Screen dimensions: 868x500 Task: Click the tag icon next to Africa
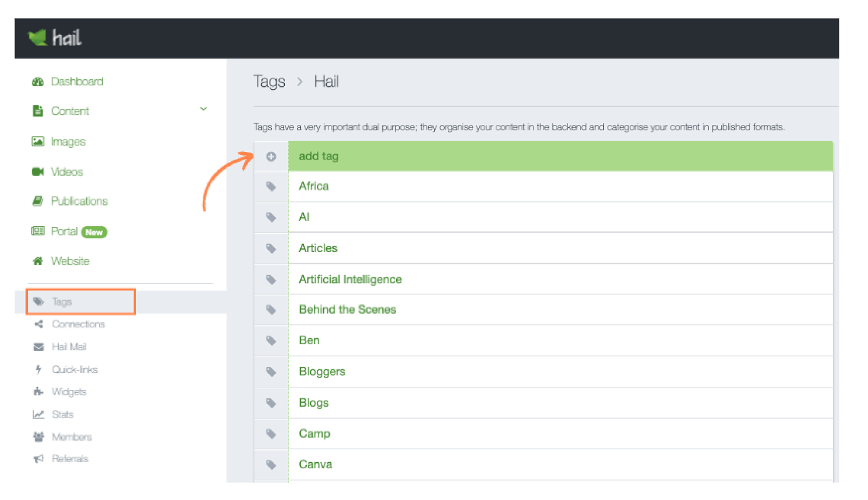pos(271,186)
